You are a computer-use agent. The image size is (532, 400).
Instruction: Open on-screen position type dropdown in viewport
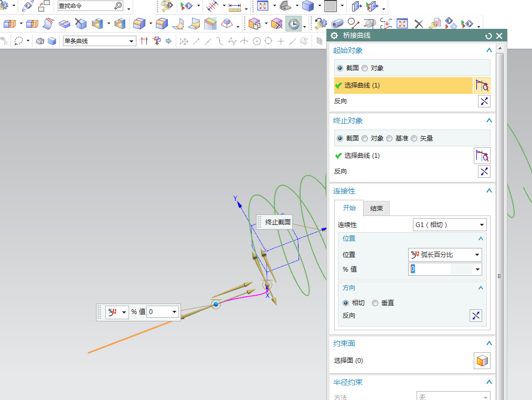[x=117, y=312]
